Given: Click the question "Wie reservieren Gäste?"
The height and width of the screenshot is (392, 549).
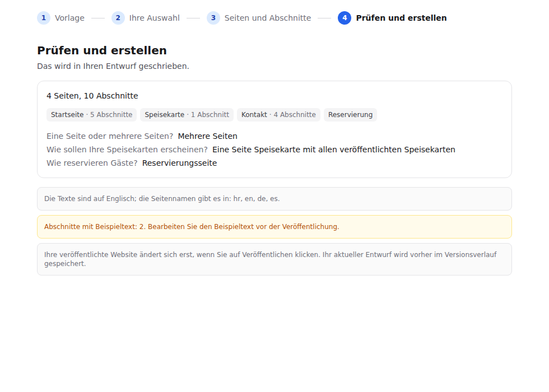Looking at the screenshot, I should click(x=92, y=163).
